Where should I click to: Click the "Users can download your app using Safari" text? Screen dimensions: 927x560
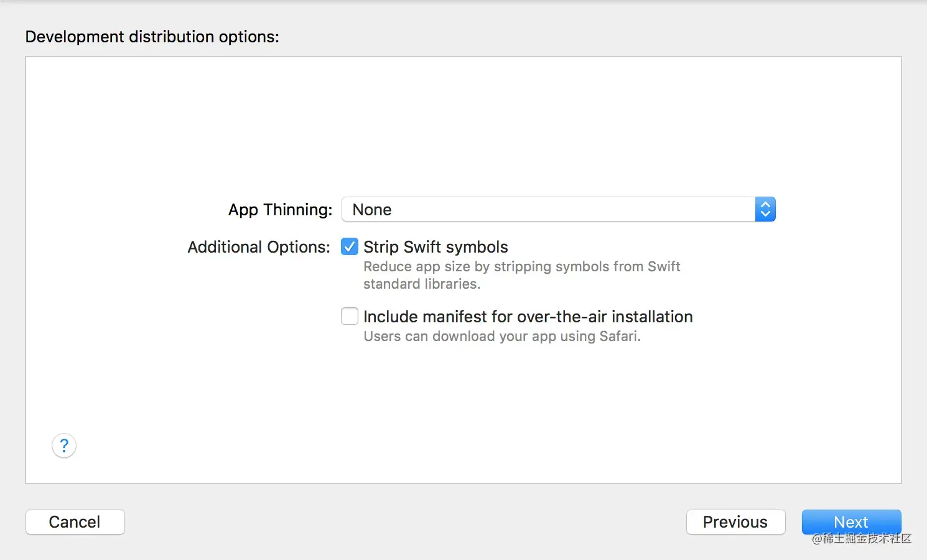click(x=501, y=336)
